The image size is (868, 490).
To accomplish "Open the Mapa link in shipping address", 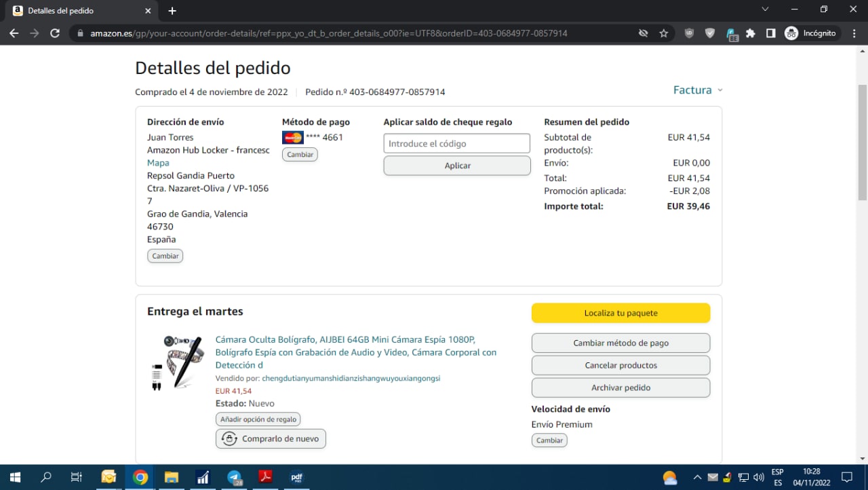I will point(158,163).
